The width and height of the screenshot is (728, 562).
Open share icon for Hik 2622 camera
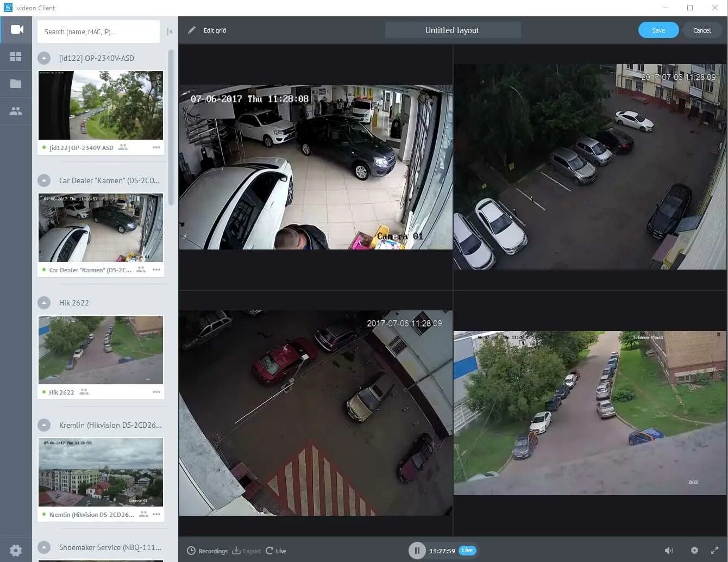click(84, 392)
